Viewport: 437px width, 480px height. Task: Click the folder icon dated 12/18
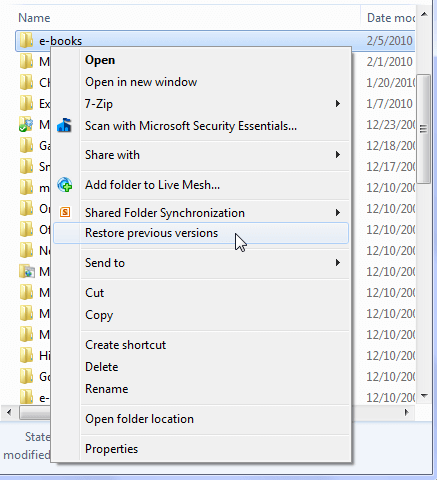[26, 145]
